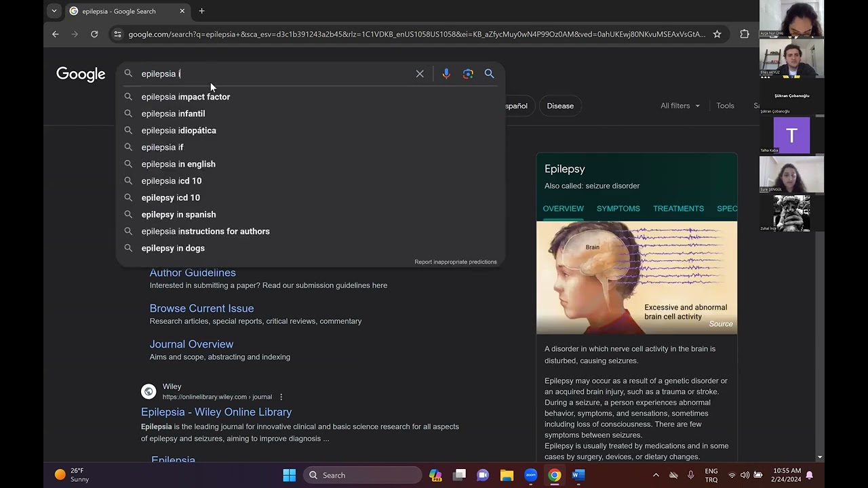Click the browser address bar URL
Image resolution: width=868 pixels, height=488 pixels.
tap(416, 34)
